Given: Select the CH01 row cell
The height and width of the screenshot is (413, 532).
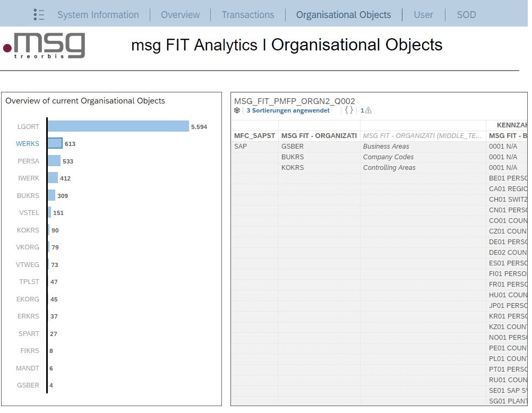Looking at the screenshot, I should click(508, 199).
